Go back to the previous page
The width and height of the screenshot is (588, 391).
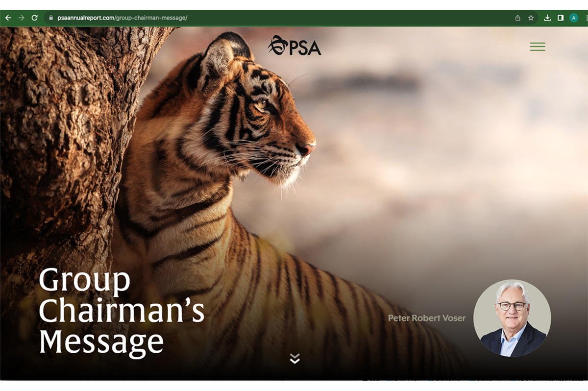[x=8, y=18]
